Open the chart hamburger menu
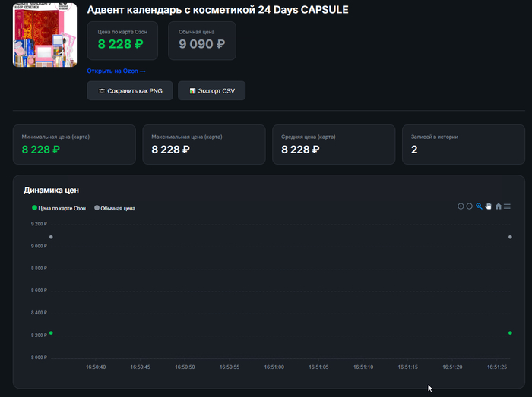Viewport: 532px width, 397px height. 507,206
